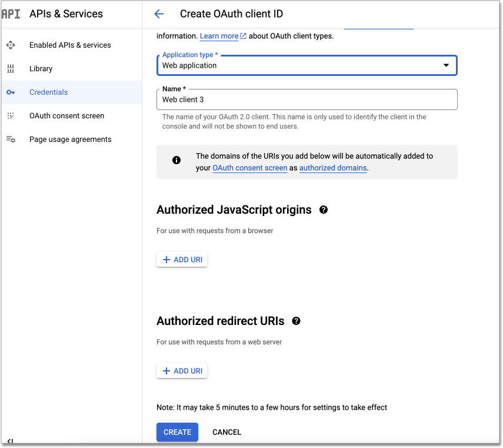This screenshot has height=448, width=503.
Task: Open the Learn more link about client types
Action: [x=219, y=36]
